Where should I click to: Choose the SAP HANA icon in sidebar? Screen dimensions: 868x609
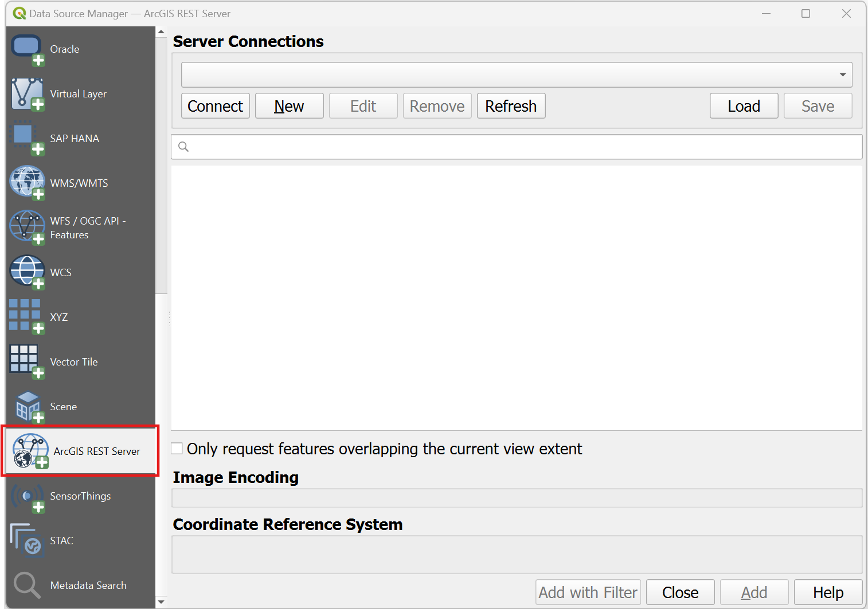tap(27, 139)
